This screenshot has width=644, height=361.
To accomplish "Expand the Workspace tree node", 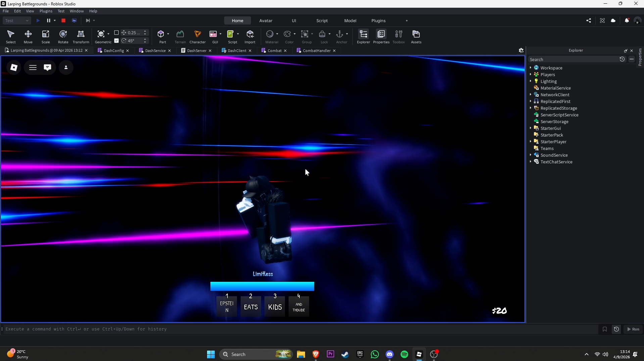I will (531, 68).
